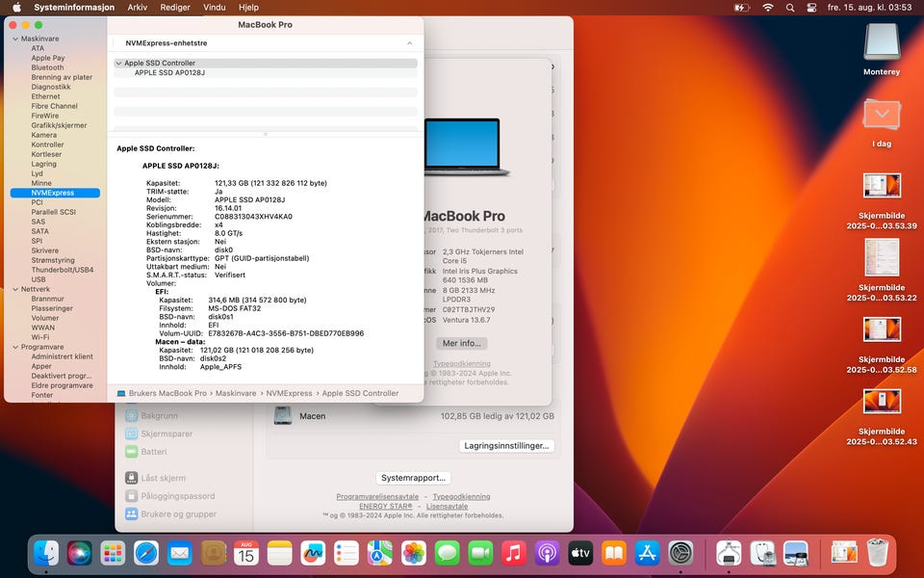
Task: Click the Systemrapport... button
Action: 413,478
